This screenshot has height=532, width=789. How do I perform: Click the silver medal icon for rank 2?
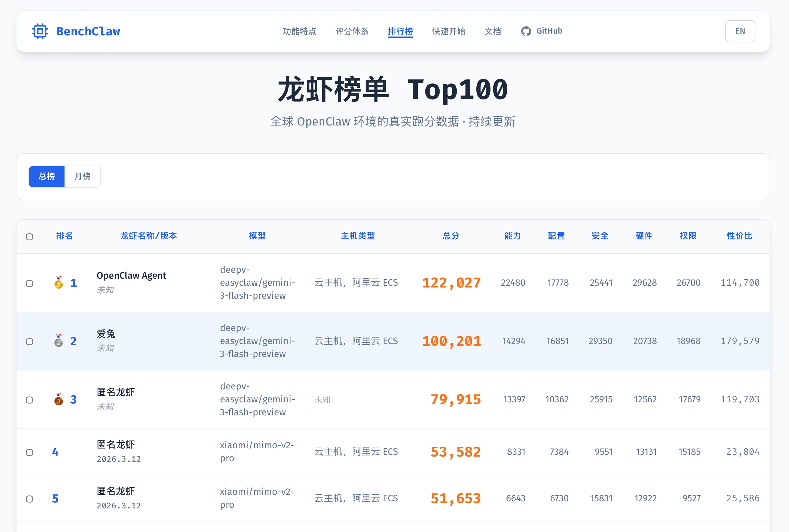pos(59,341)
